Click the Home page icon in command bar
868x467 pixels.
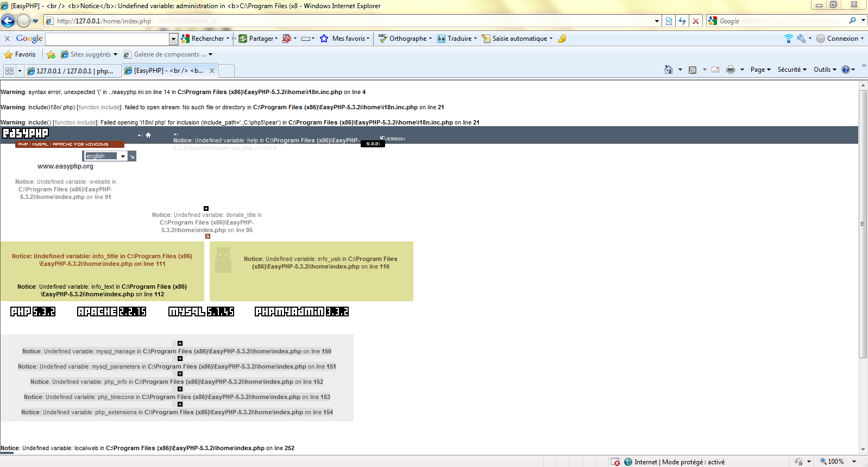pyautogui.click(x=669, y=70)
